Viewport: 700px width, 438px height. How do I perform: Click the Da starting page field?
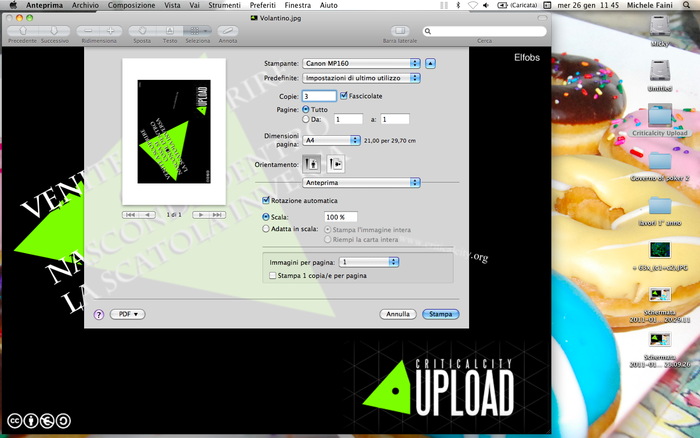(348, 119)
